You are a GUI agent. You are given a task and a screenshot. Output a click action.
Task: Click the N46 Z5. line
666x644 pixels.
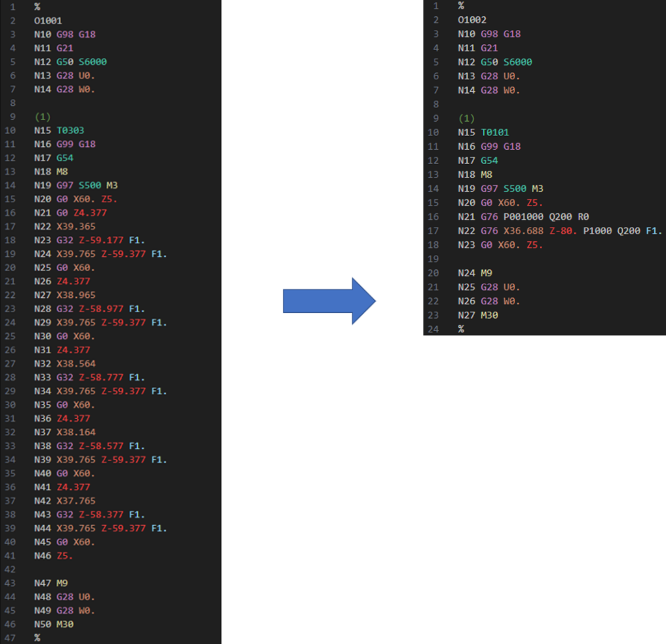pyautogui.click(x=53, y=556)
